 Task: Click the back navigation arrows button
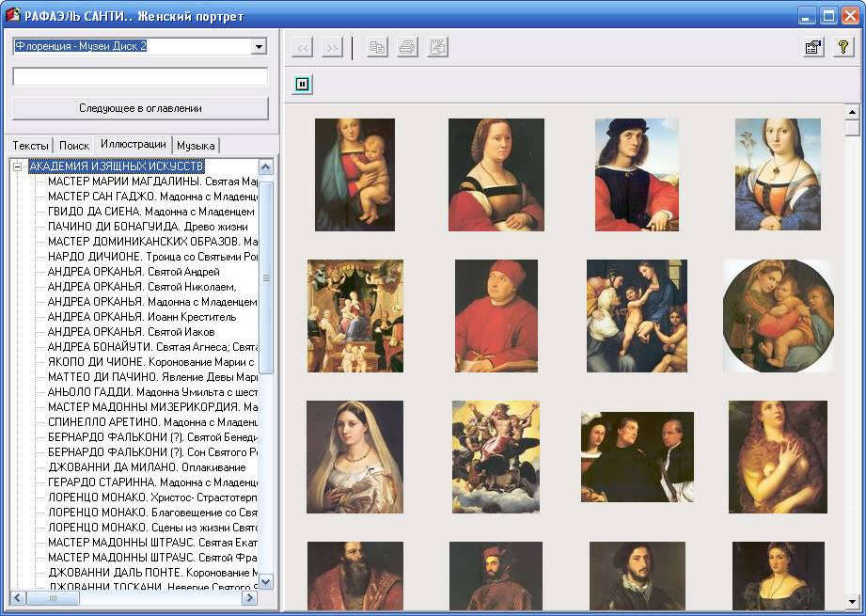(x=303, y=48)
